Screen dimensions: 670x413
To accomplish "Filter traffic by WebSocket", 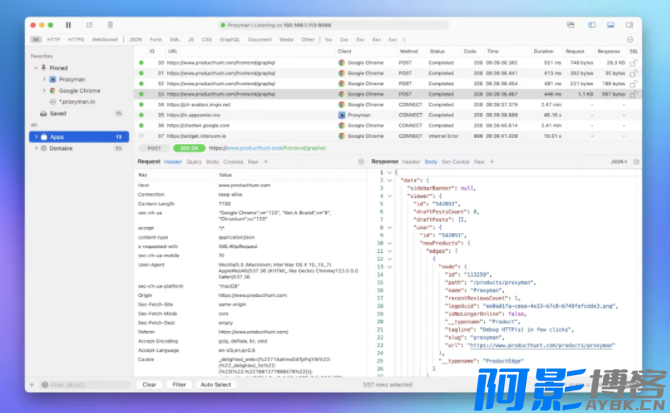I will [x=105, y=40].
